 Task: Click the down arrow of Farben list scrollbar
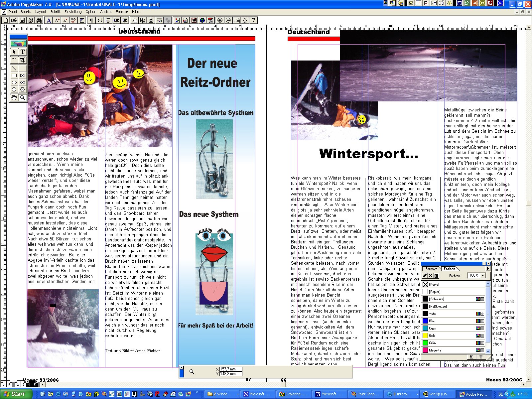[x=488, y=351]
